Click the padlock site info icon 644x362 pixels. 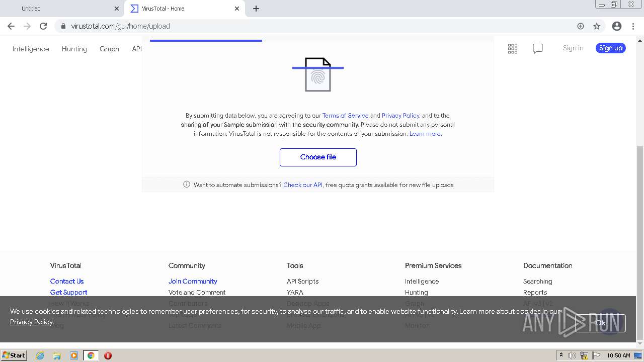point(63,26)
